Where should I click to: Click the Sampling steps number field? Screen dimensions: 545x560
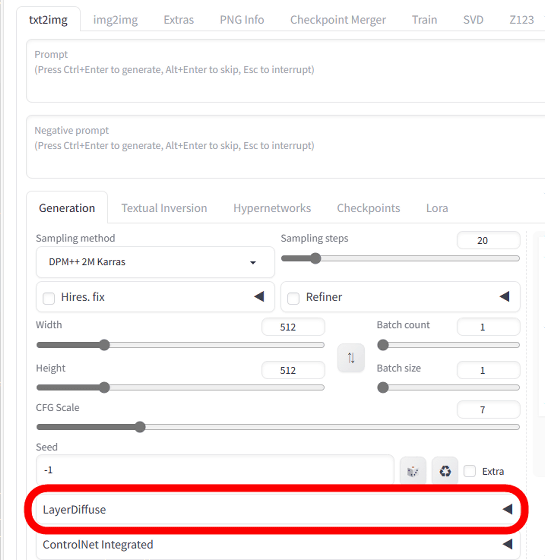489,240
